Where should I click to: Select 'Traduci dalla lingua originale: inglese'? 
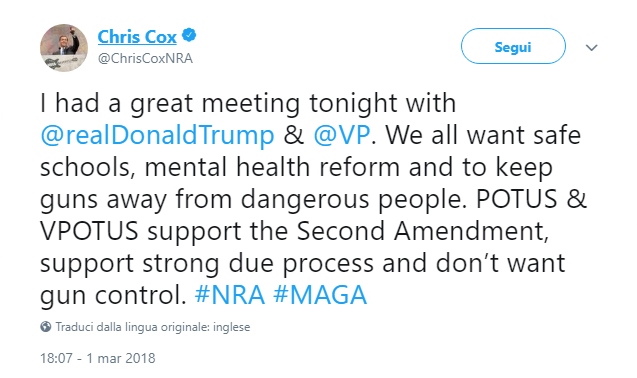pos(153,327)
